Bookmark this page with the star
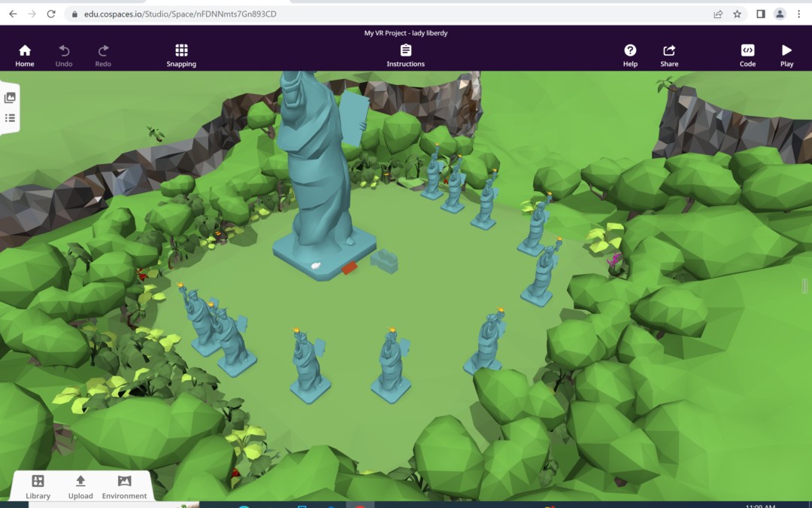Screen dimensions: 812x508 [x=737, y=14]
